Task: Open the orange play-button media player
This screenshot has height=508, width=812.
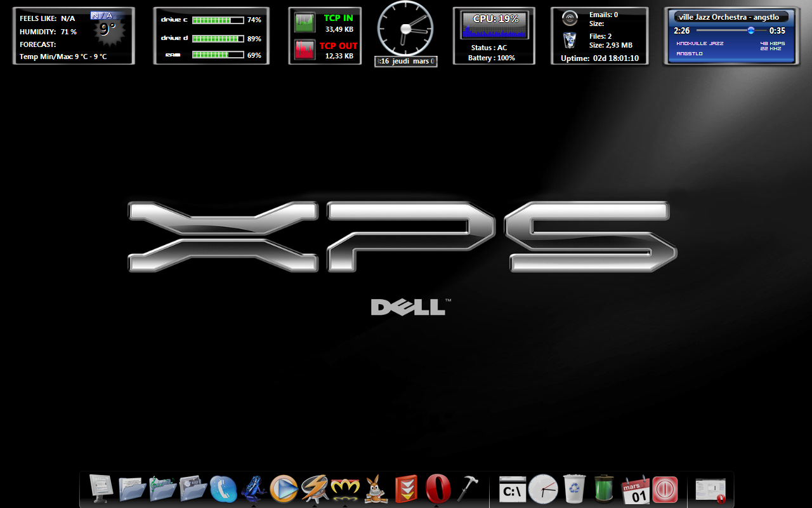Action: pos(284,490)
